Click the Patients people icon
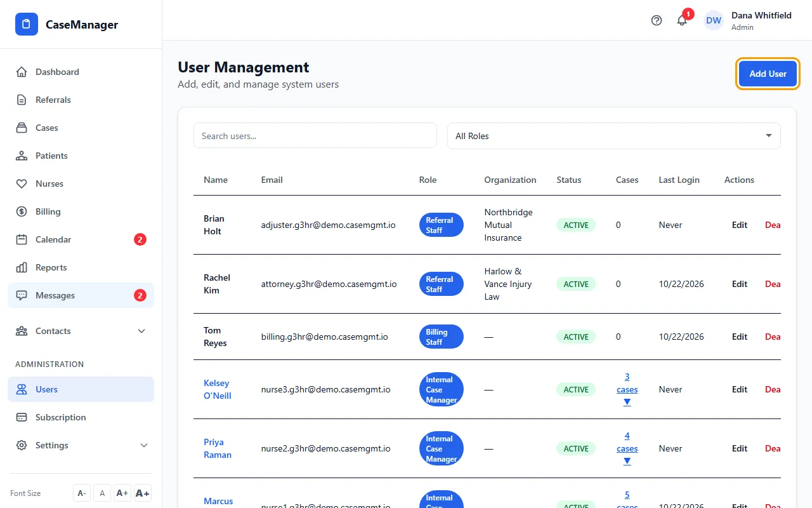The height and width of the screenshot is (508, 812). coord(22,156)
